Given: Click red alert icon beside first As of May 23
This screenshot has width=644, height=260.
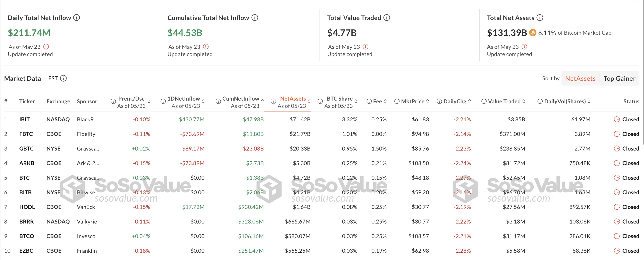Looking at the screenshot, I should point(46,47).
